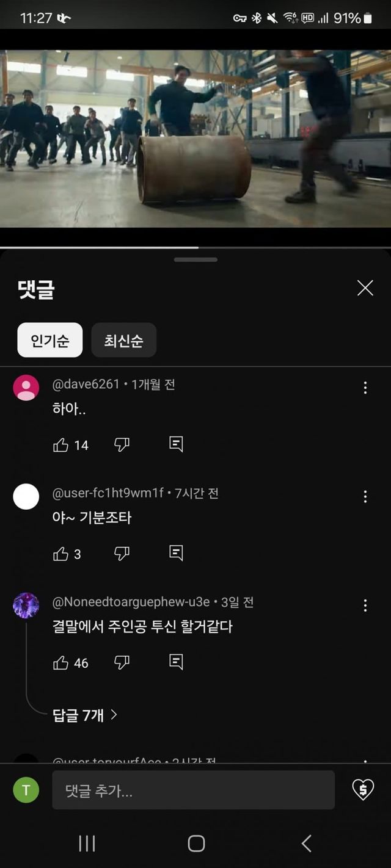Open options menu for @user-fc1ht9wm1f comment
Screen dimensions: 391x868
point(365,496)
